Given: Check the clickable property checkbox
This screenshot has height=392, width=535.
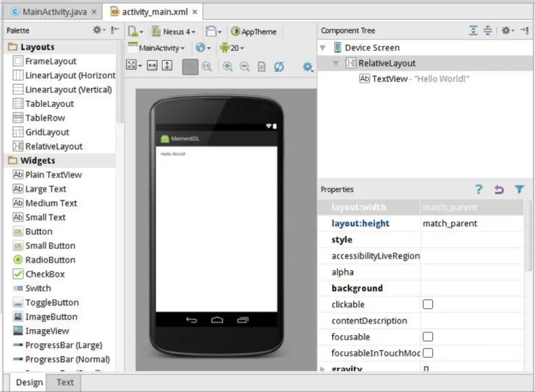Looking at the screenshot, I should (428, 304).
